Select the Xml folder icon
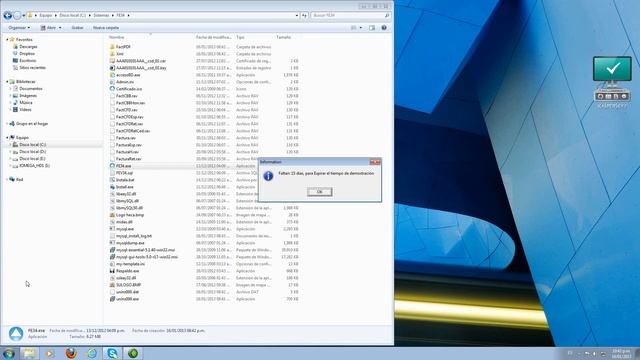 click(x=112, y=54)
